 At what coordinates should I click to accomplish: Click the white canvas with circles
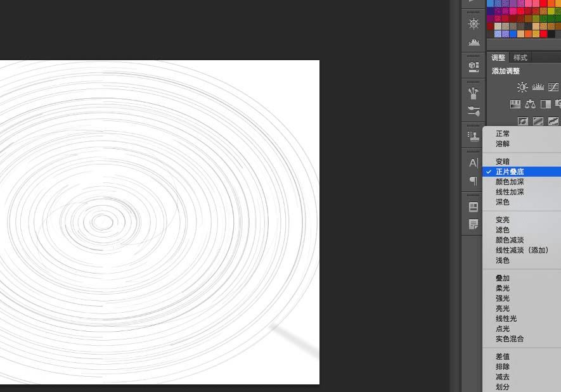160,222
